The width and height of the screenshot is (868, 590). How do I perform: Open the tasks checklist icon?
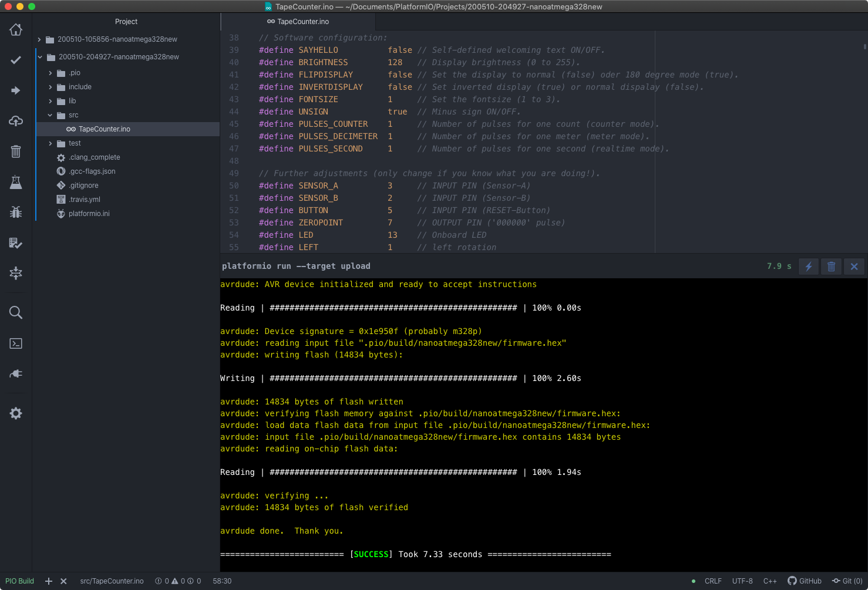[16, 243]
